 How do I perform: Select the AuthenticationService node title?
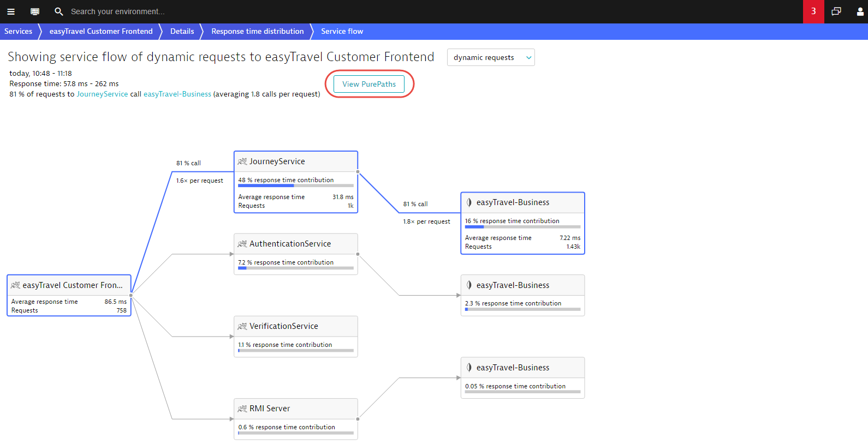[290, 244]
